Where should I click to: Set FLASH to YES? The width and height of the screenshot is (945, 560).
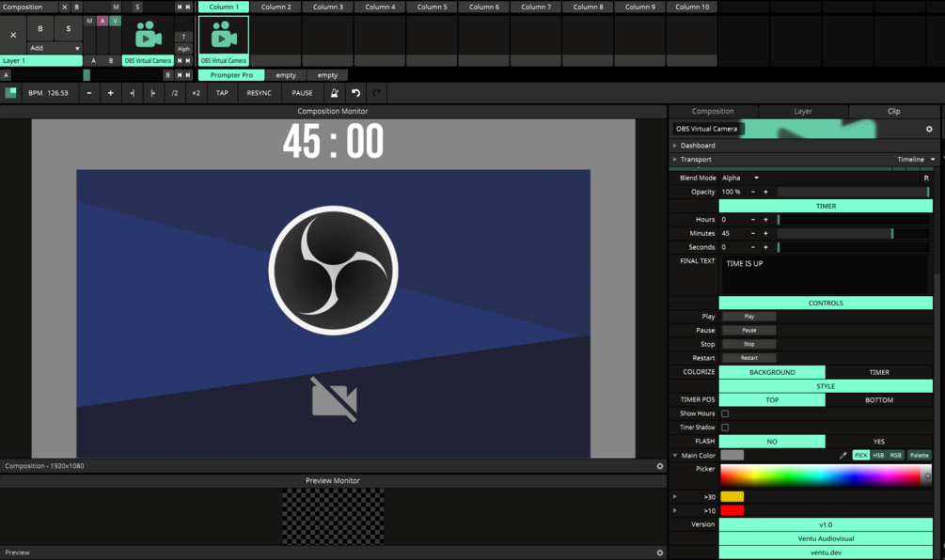point(879,442)
